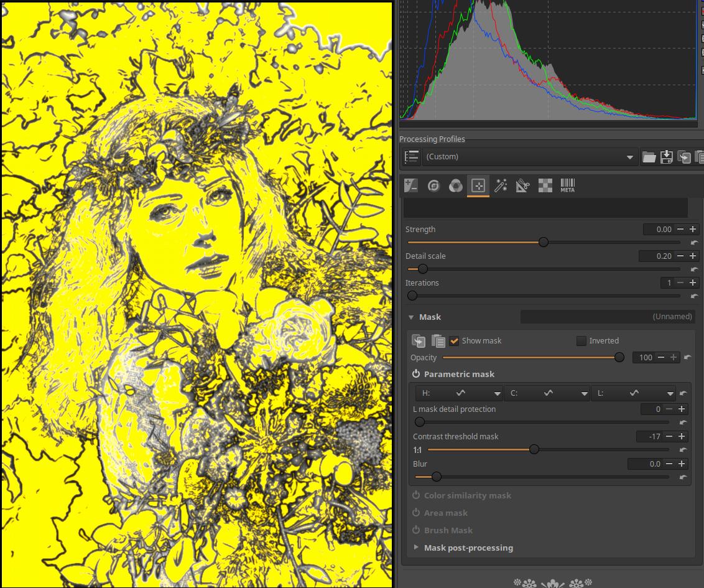The height and width of the screenshot is (588, 704).
Task: Increase the Contrast threshold mask value
Action: coord(682,437)
